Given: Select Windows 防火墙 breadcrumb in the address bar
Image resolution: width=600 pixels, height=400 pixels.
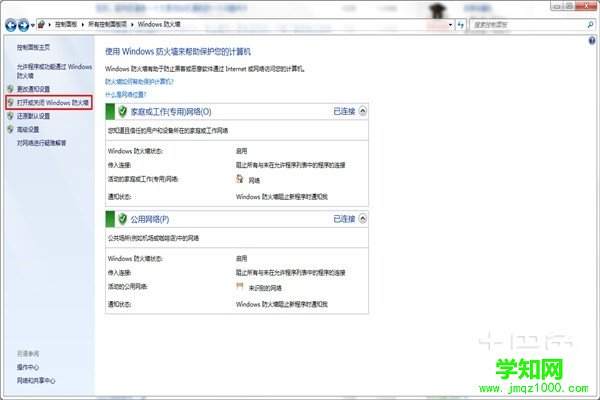Looking at the screenshot, I should (x=159, y=24).
